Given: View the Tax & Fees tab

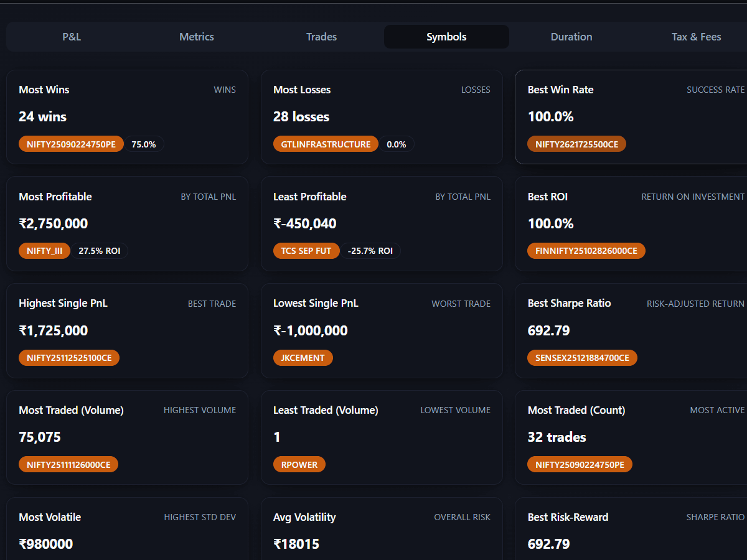Looking at the screenshot, I should [x=696, y=37].
